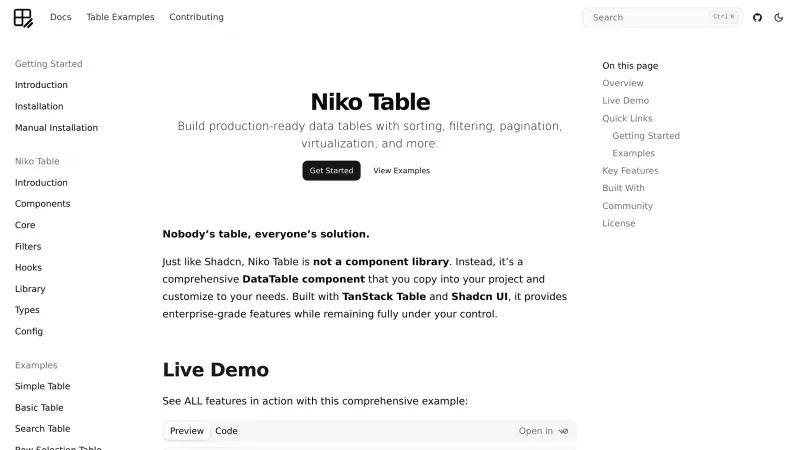Go to Table Examples in navbar
The width and height of the screenshot is (800, 450).
120,17
